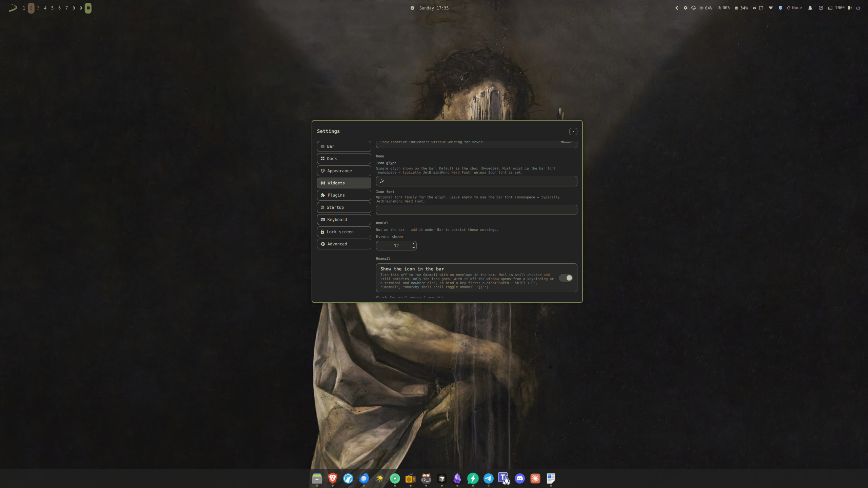This screenshot has height=488, width=868.
Task: Click the Wi-Fi icon in the top bar
Action: [x=771, y=8]
